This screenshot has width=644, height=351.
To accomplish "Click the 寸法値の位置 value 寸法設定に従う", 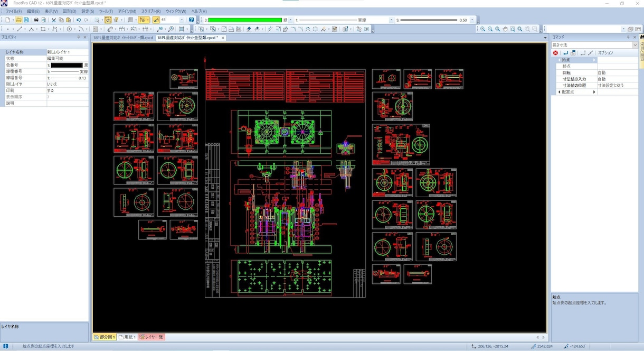I will click(617, 85).
